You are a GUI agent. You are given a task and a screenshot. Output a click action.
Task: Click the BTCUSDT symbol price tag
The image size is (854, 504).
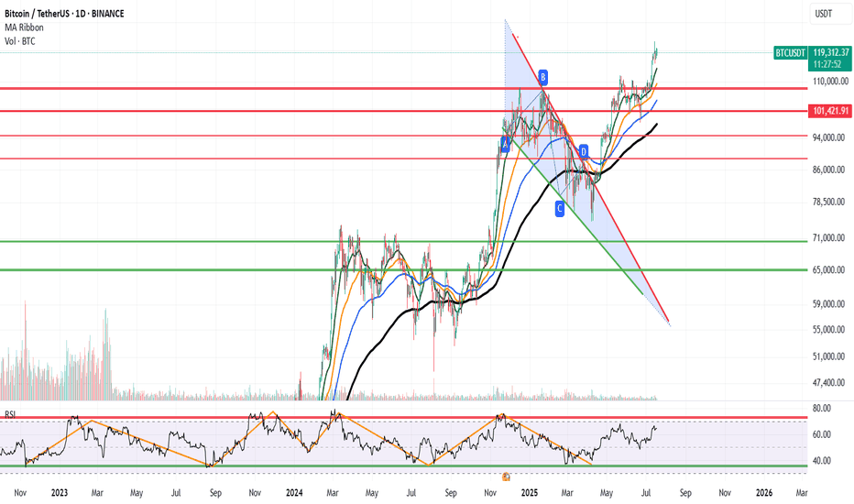(x=790, y=53)
